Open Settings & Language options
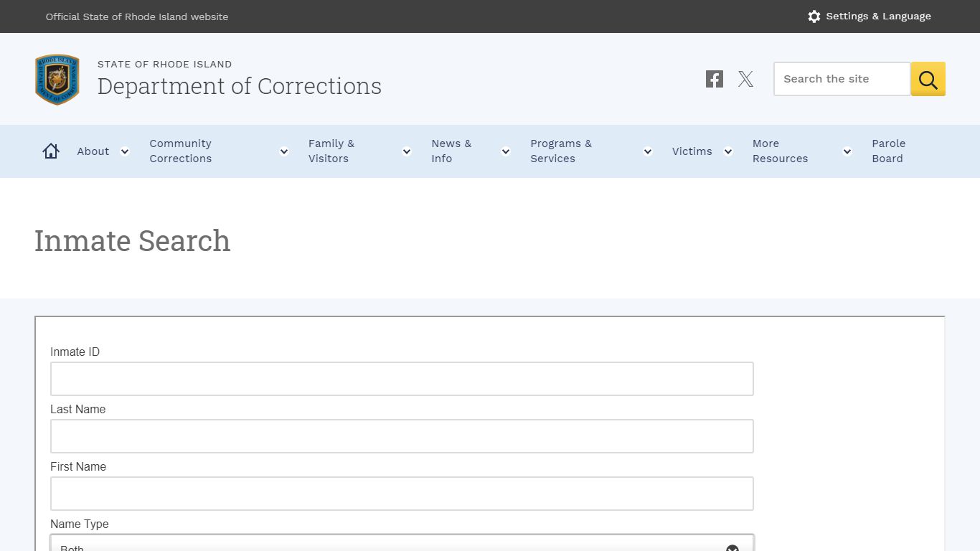This screenshot has width=980, height=551. [x=870, y=17]
